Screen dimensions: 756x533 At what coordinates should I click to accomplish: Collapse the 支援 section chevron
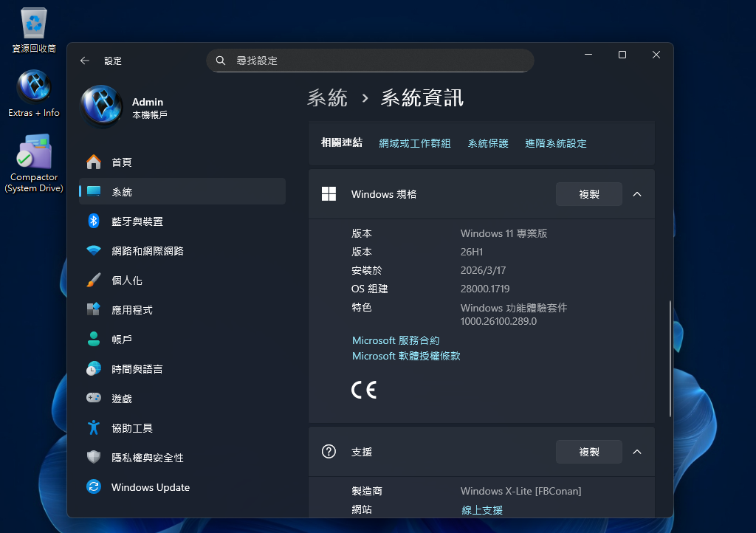pyautogui.click(x=637, y=452)
